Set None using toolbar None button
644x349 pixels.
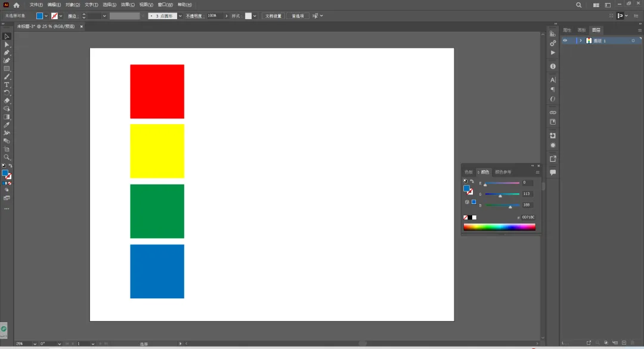[x=10, y=183]
